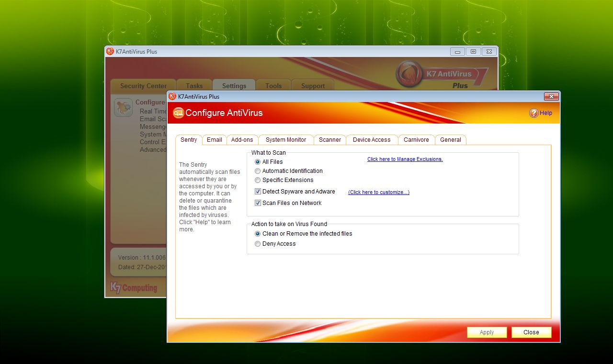Minimize the main K7AntiVirus Plus window
The height and width of the screenshot is (364, 613).
coord(457,52)
